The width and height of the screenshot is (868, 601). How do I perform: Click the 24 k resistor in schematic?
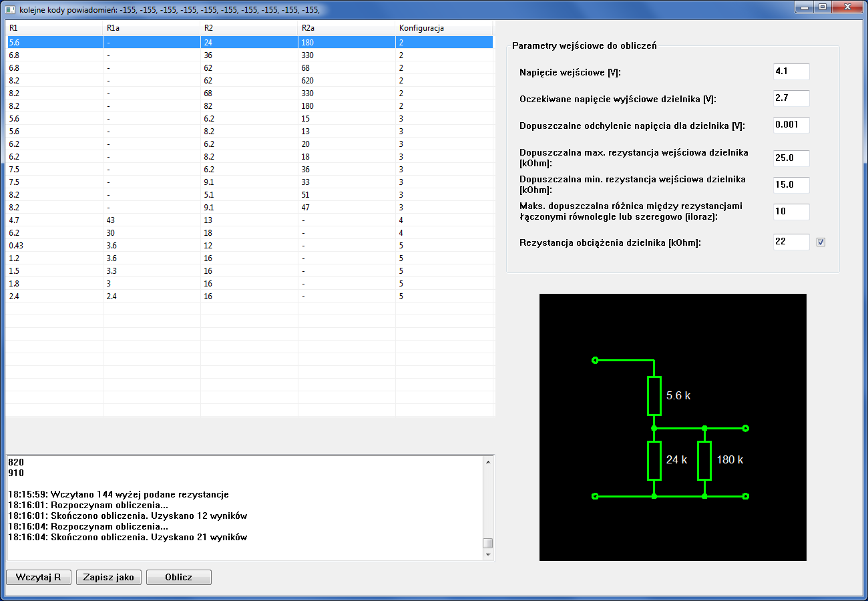654,461
